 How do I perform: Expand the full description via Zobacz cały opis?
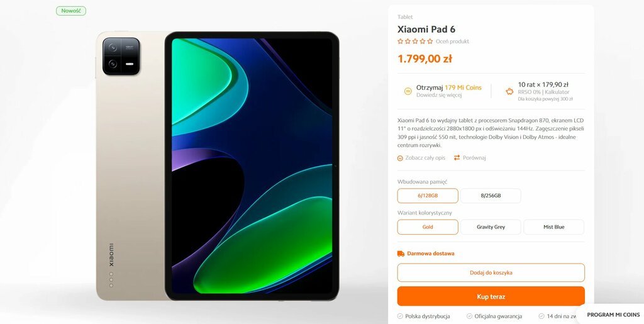point(425,158)
